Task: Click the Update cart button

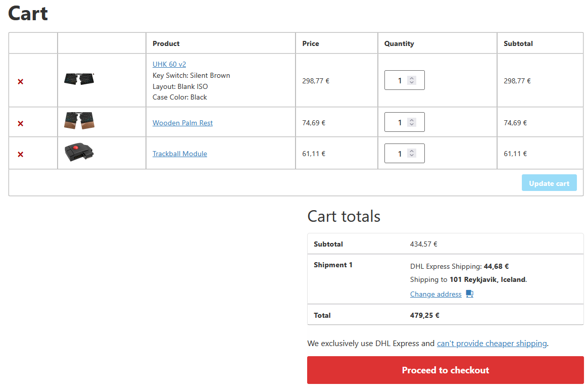Action: click(x=549, y=183)
